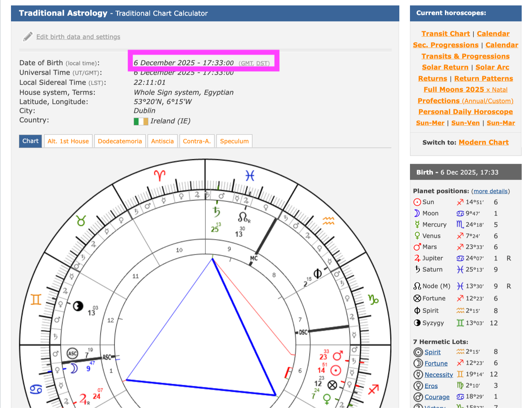The width and height of the screenshot is (532, 408).
Task: Click the DSC label on the chart
Action: point(303,332)
